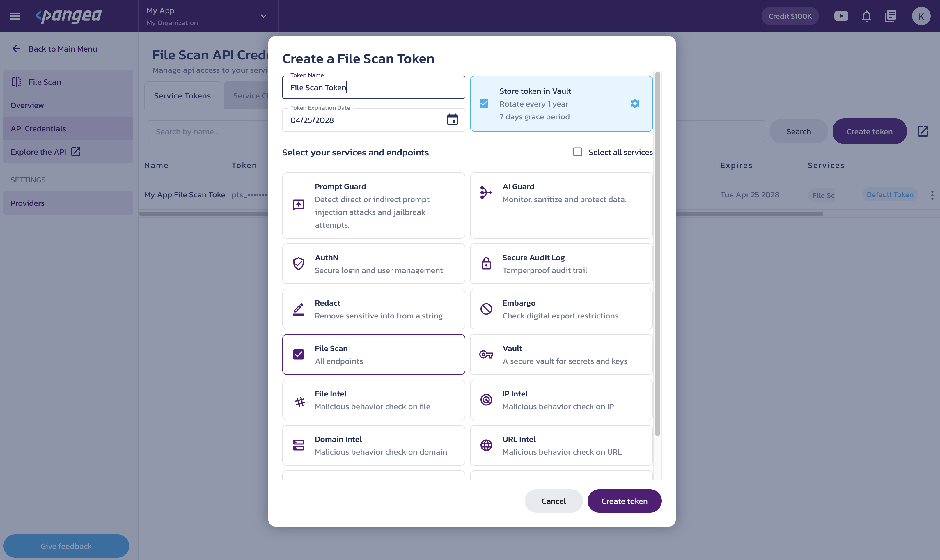Select the Domain Intel server icon
940x560 pixels.
point(298,445)
